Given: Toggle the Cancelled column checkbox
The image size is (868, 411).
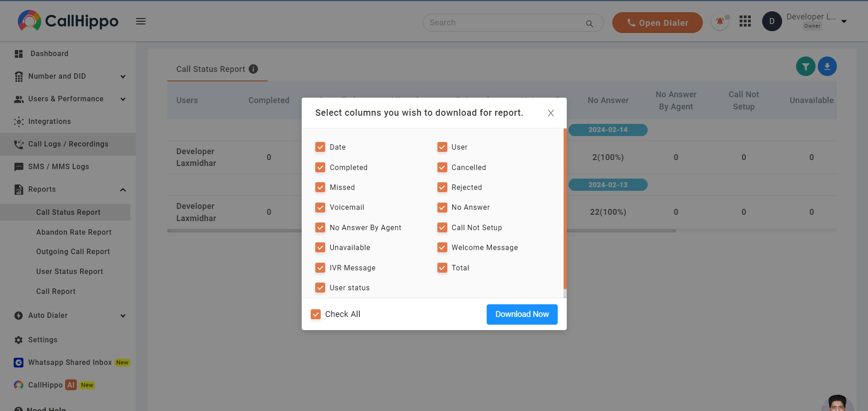Looking at the screenshot, I should (x=442, y=167).
